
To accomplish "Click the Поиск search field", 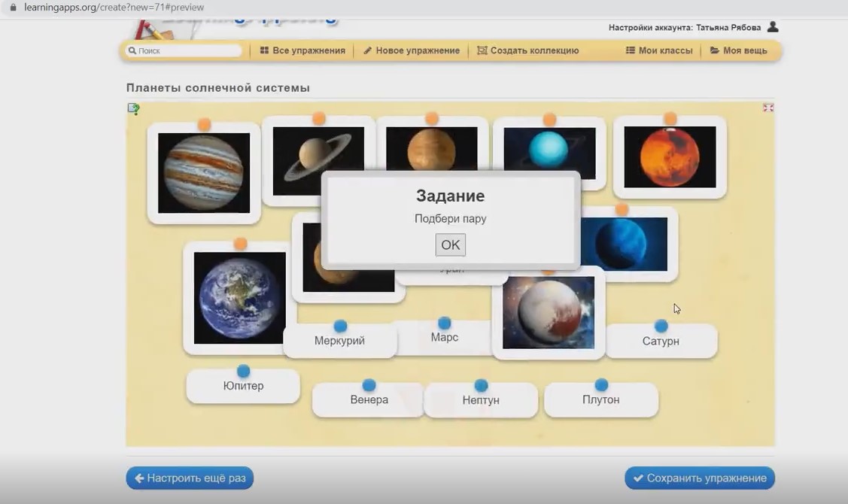I will pyautogui.click(x=184, y=50).
